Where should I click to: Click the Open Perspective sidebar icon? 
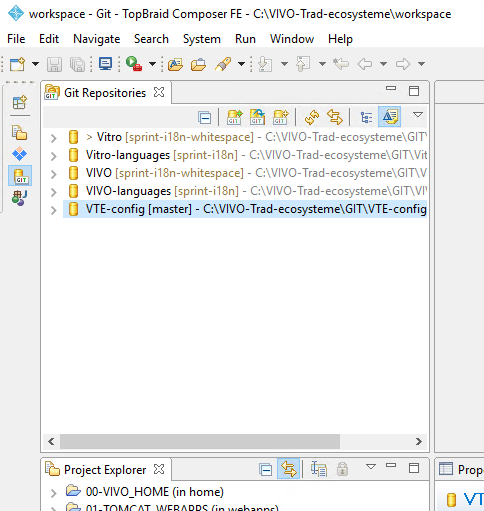(20, 102)
